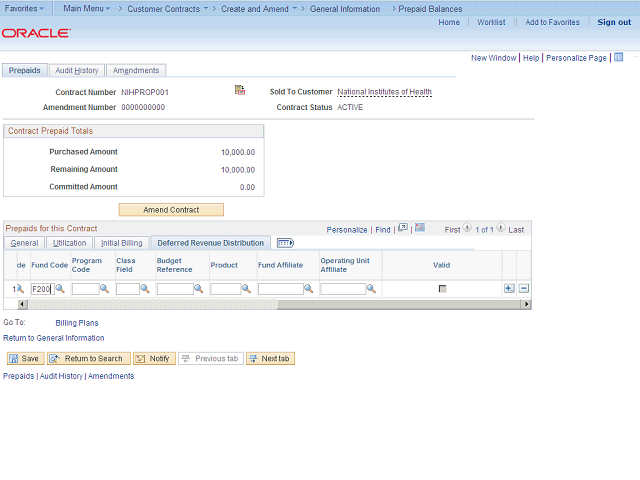Image resolution: width=640 pixels, height=480 pixels.
Task: Open the Main Menu dropdown
Action: point(87,8)
